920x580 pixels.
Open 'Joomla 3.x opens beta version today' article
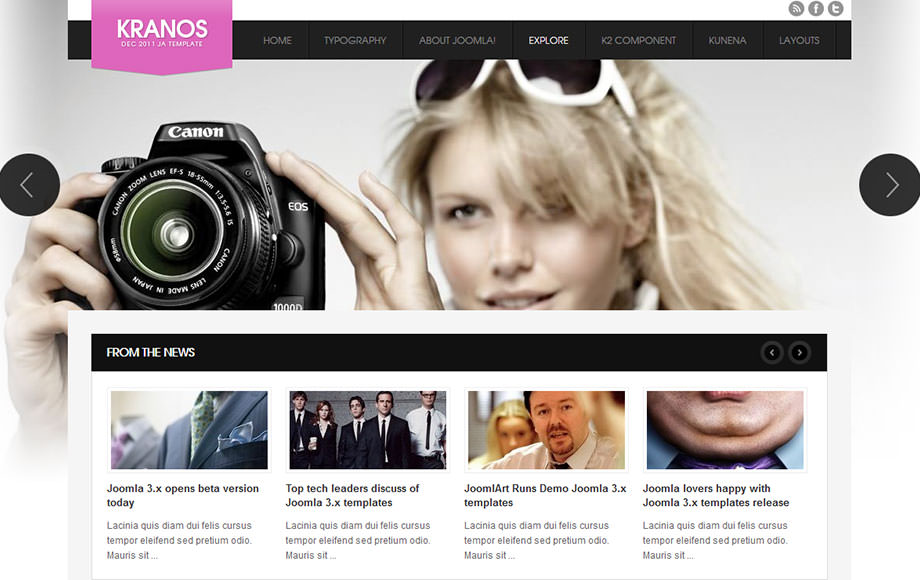[x=183, y=495]
